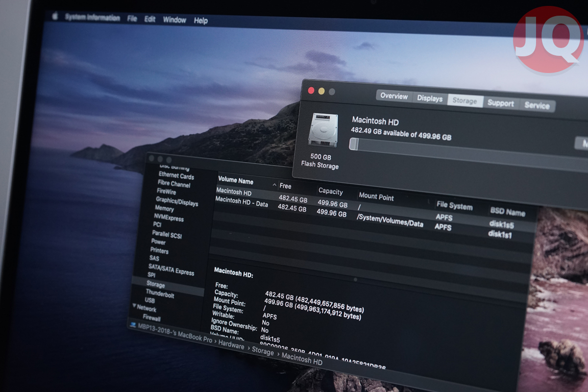This screenshot has height=392, width=588.
Task: Click the Capacity value in Macintosh HD row
Action: click(332, 203)
